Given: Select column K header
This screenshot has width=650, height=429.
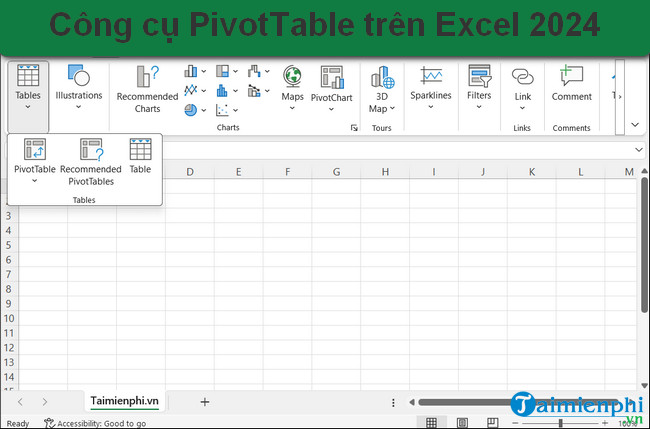Looking at the screenshot, I should pyautogui.click(x=531, y=172).
